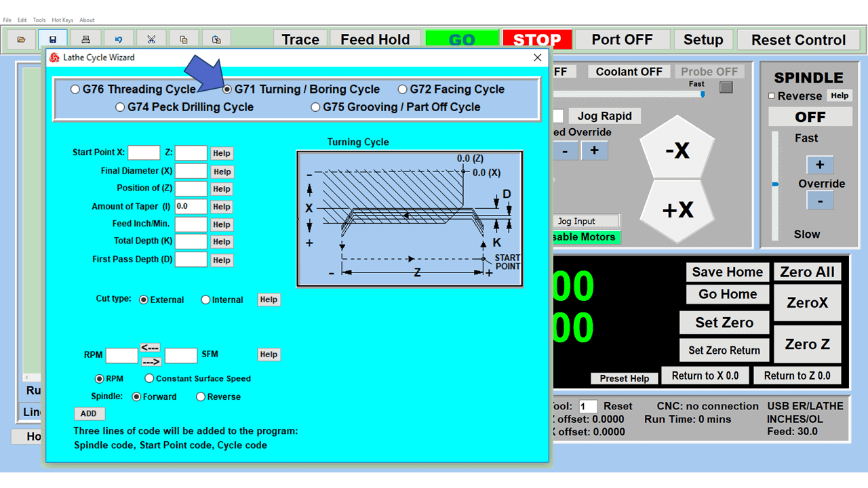Click the Preset Help button

625,378
